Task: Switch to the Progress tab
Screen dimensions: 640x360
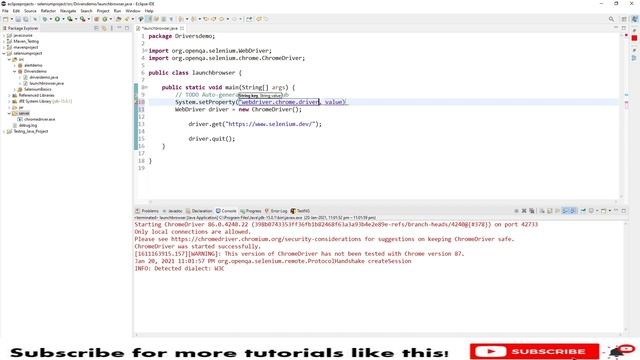Action: tap(251, 211)
